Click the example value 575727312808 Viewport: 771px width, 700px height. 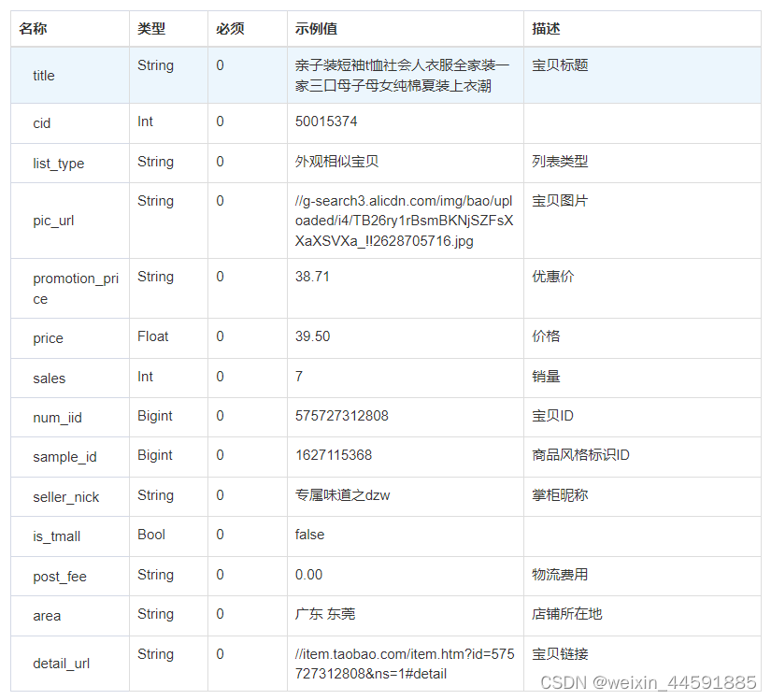click(x=342, y=417)
